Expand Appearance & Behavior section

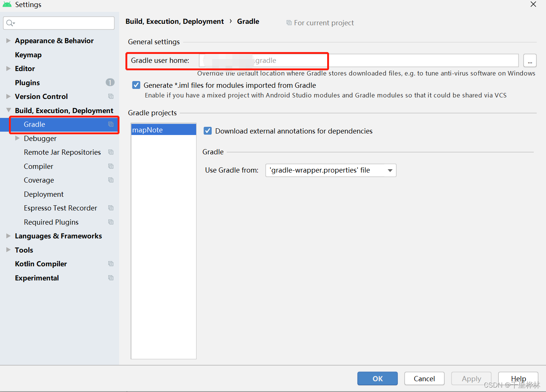[9, 41]
